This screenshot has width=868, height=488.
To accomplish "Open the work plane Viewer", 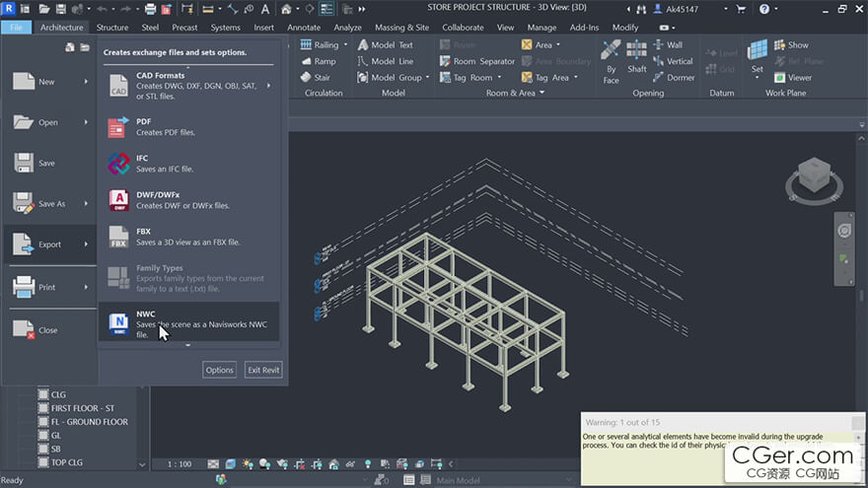I will pos(793,78).
